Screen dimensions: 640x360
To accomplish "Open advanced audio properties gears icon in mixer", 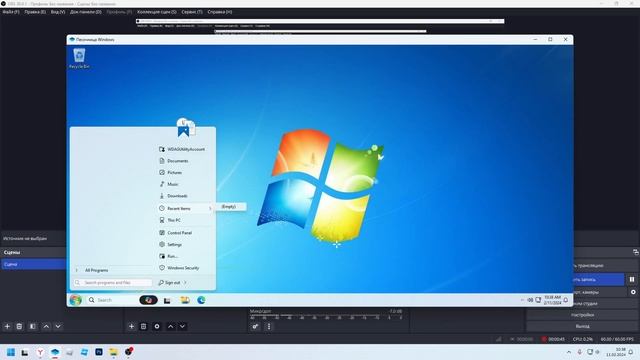I will point(255,327).
